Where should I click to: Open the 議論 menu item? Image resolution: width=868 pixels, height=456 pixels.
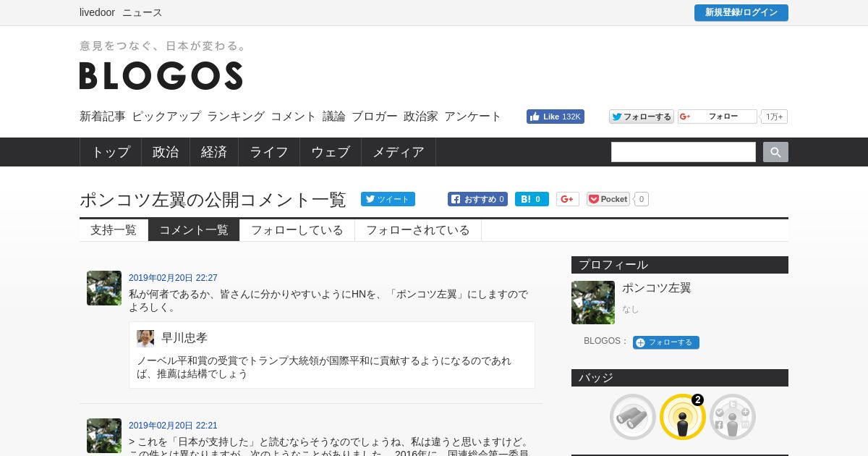(334, 117)
